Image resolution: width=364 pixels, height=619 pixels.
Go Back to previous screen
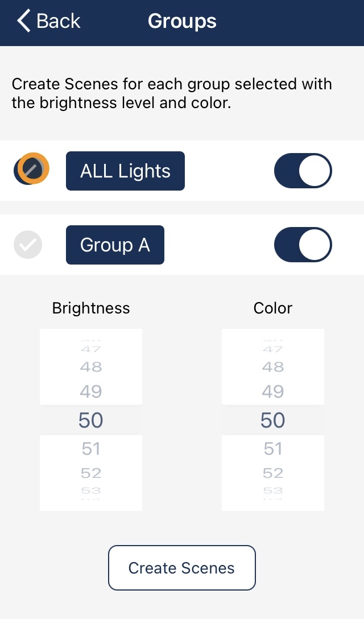pos(49,21)
